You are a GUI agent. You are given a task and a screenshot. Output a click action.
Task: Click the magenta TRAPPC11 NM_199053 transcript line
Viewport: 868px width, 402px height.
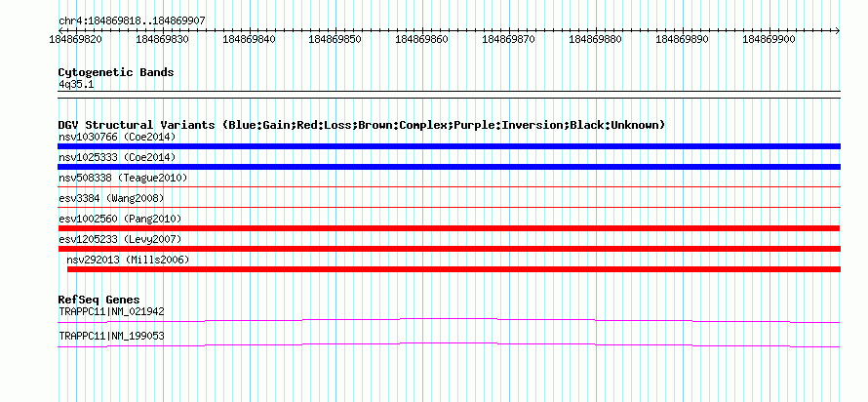pos(449,344)
